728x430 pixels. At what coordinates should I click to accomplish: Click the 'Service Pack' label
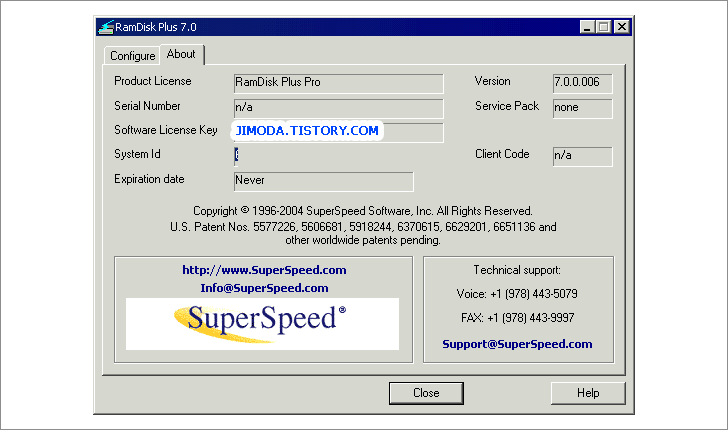point(507,106)
